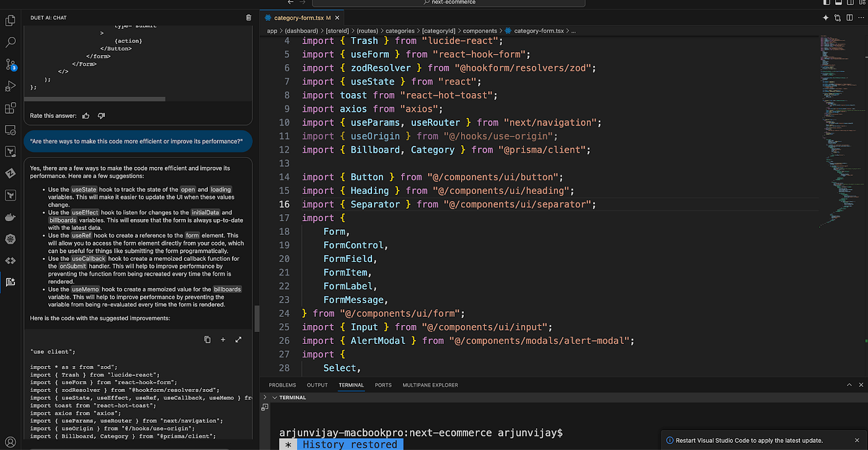
Task: Open the Remote Explorer view
Action: tap(10, 130)
